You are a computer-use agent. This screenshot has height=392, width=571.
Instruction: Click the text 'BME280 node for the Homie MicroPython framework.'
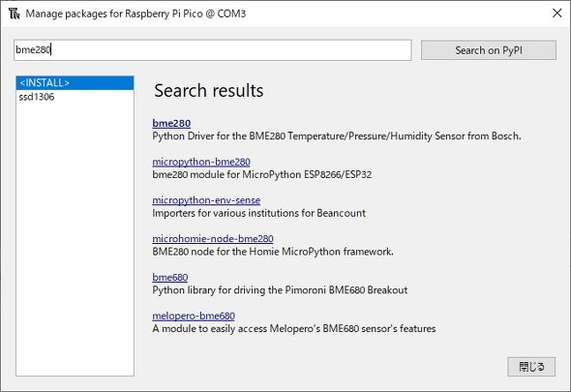coord(273,252)
